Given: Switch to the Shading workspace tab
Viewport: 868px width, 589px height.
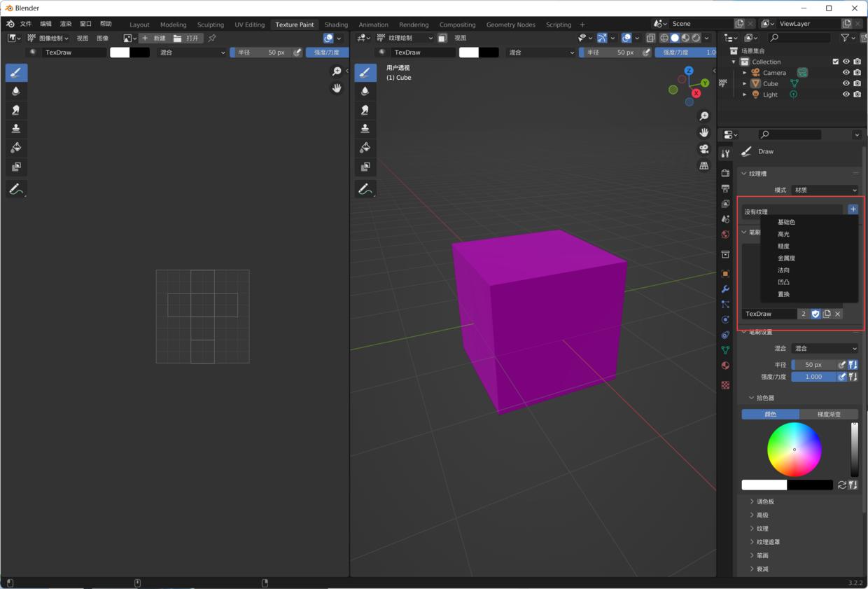Looking at the screenshot, I should (x=336, y=24).
